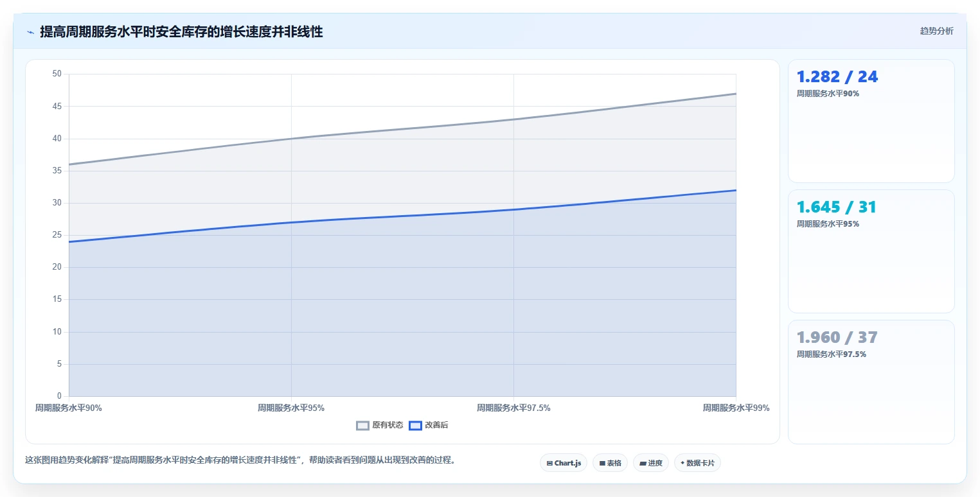
Task: Click the y-axis value 35
Action: pyautogui.click(x=57, y=171)
